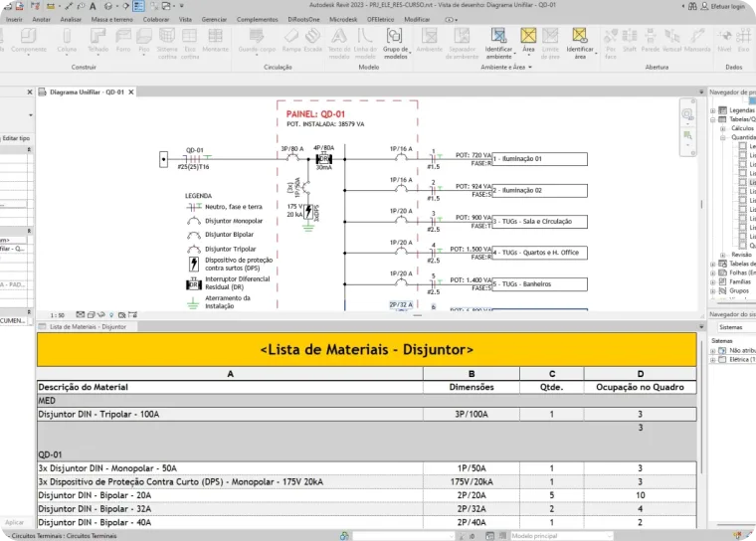Select the Limite de área tool
The image size is (756, 541).
coord(550,44)
